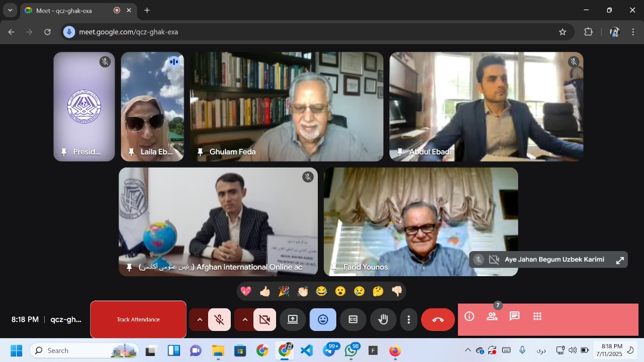644x362 pixels.
Task: Unmute the microphone in Meet toolbar
Action: click(x=219, y=320)
